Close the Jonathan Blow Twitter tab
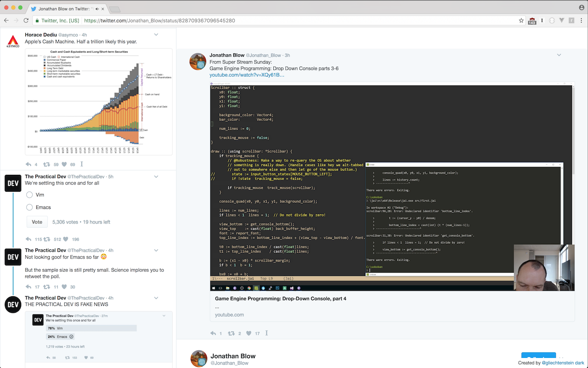The height and width of the screenshot is (368, 588). tap(102, 9)
